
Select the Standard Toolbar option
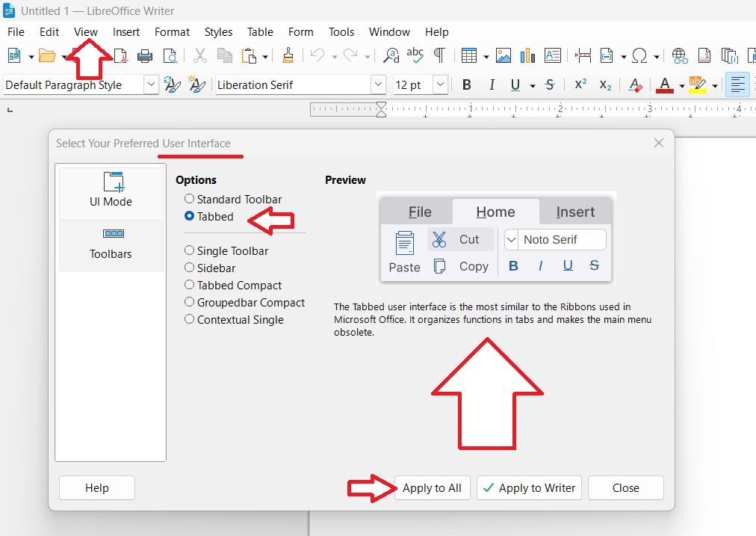point(233,200)
